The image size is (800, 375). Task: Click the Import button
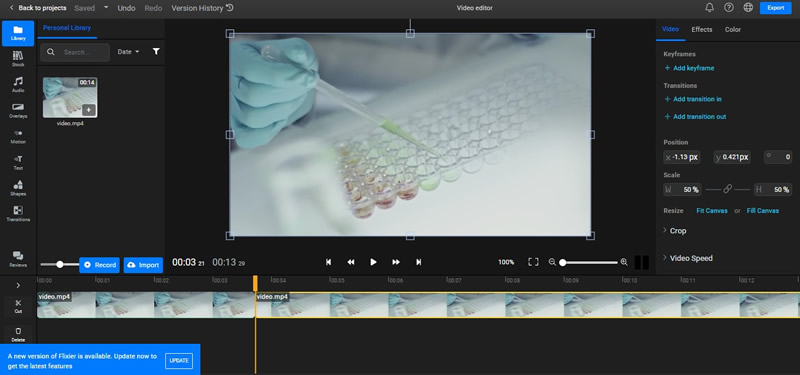point(143,265)
